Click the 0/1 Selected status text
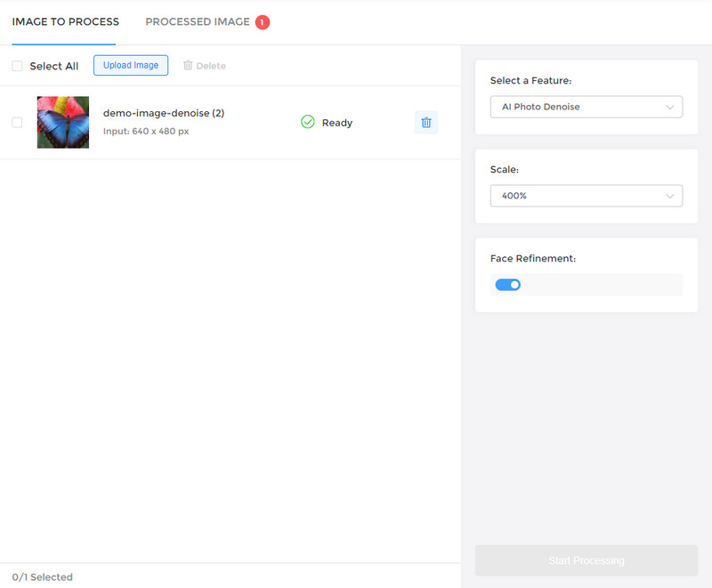 coord(42,577)
